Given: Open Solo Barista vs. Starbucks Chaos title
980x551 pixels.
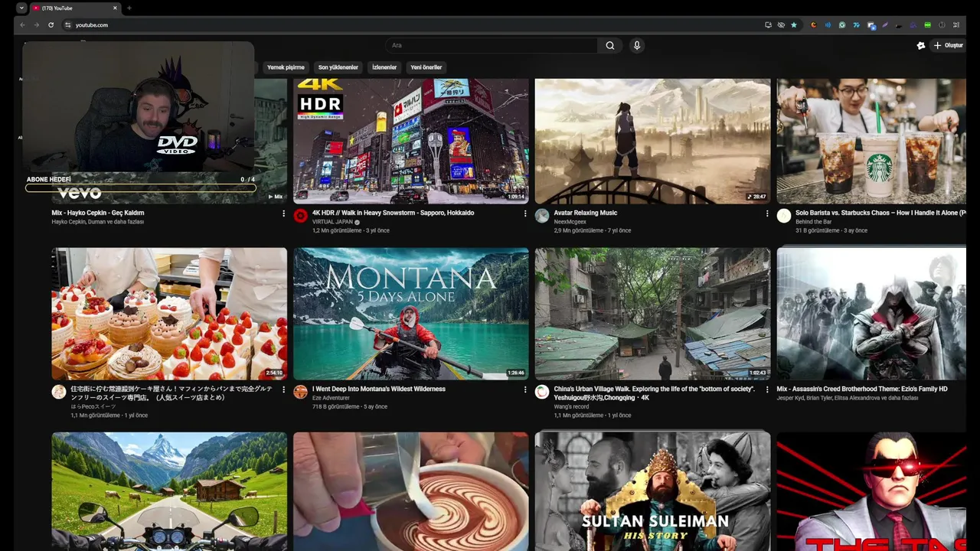Looking at the screenshot, I should click(x=880, y=213).
